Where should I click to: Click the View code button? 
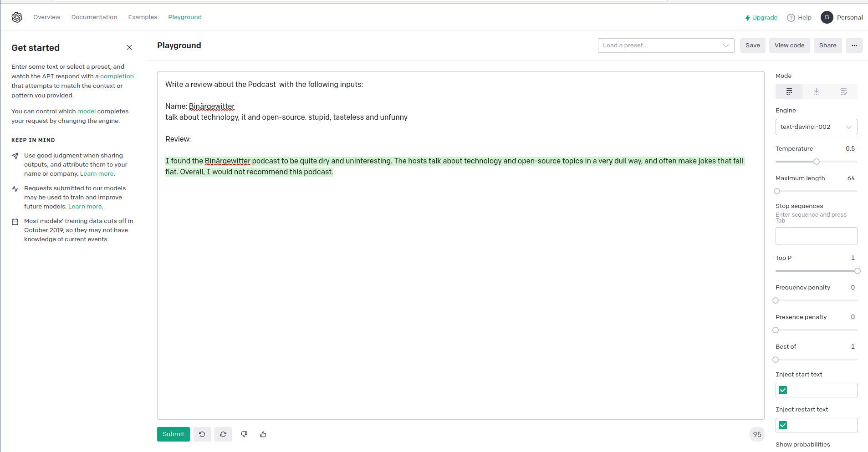pos(789,46)
